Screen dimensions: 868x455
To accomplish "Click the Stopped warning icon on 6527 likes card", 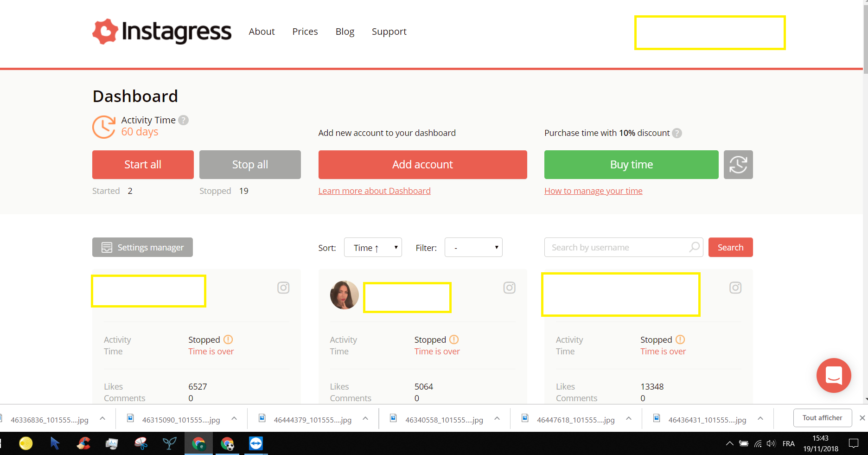I will tap(228, 340).
